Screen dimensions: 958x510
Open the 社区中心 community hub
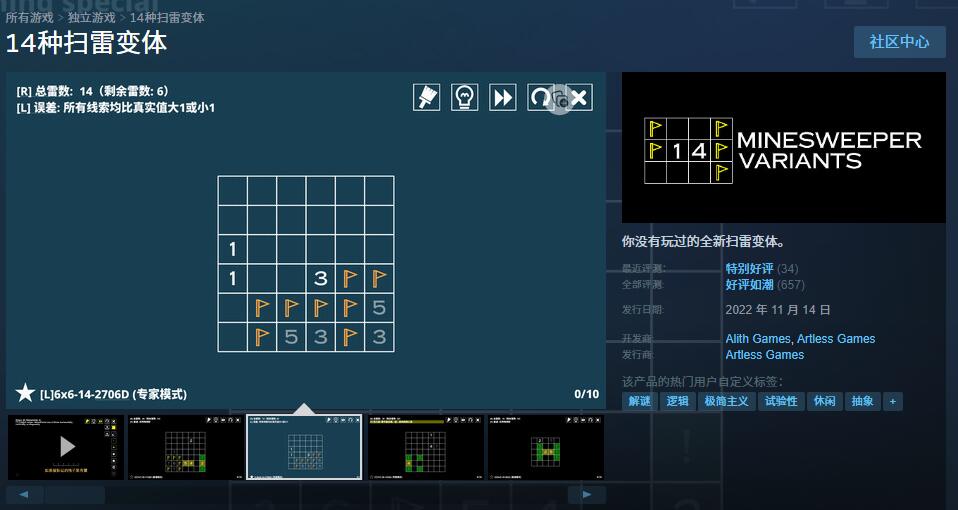[899, 42]
